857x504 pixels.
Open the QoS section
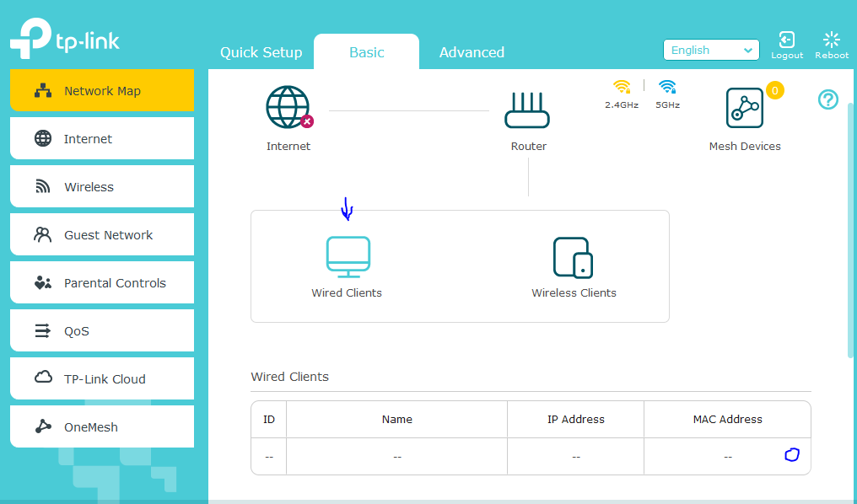102,330
